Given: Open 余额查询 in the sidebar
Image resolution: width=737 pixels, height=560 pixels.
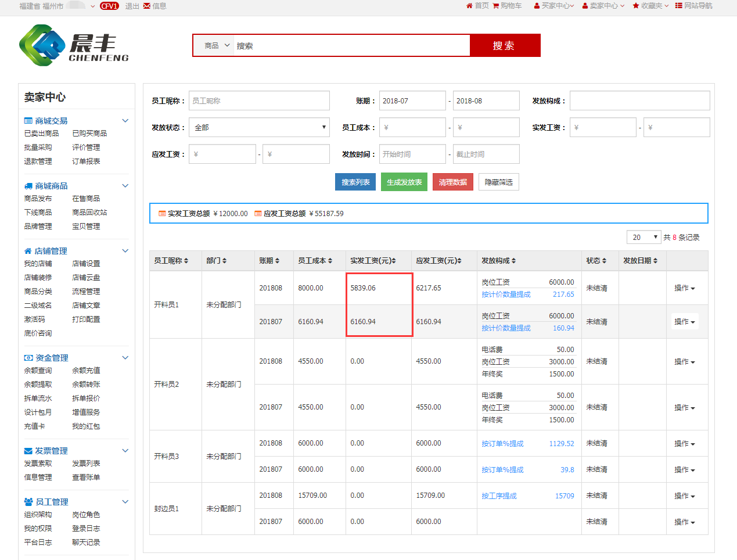Looking at the screenshot, I should (38, 371).
